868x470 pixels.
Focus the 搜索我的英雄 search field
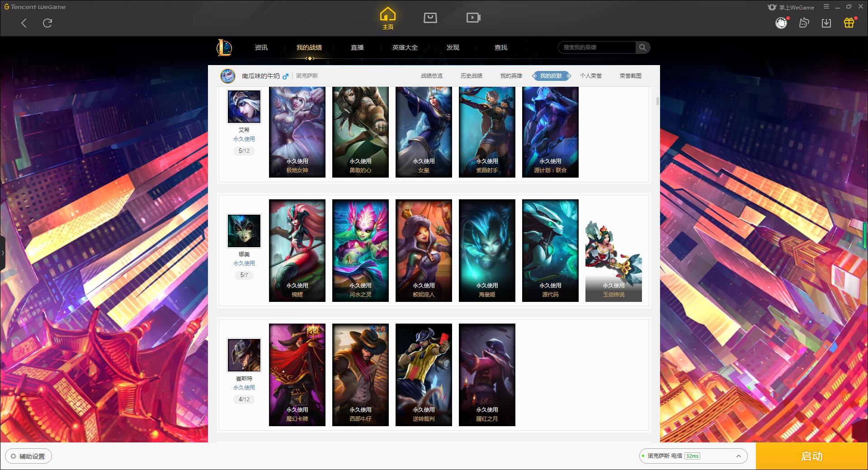tap(597, 47)
